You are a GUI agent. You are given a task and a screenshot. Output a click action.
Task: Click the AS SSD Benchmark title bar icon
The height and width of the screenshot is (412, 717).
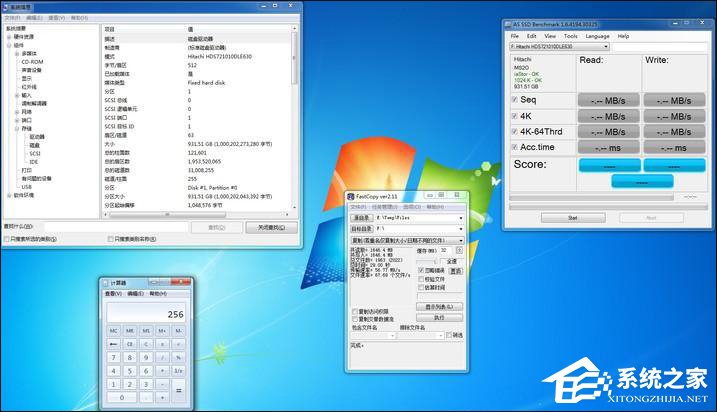508,24
